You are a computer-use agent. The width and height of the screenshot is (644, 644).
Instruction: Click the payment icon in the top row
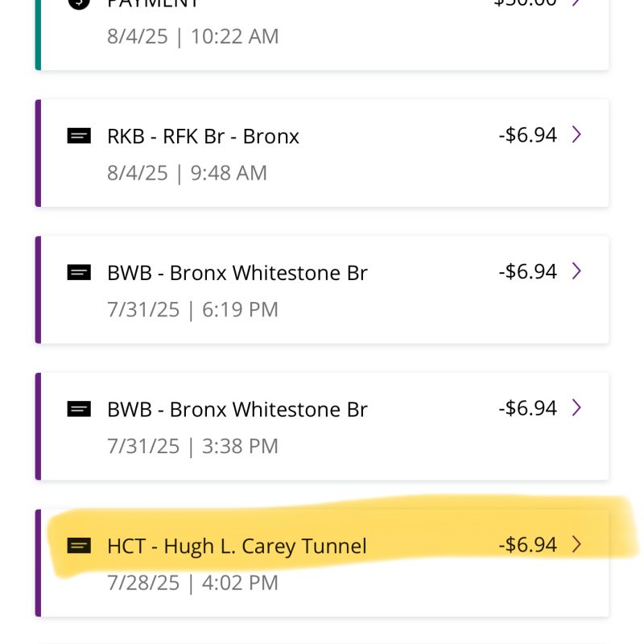coord(79,4)
